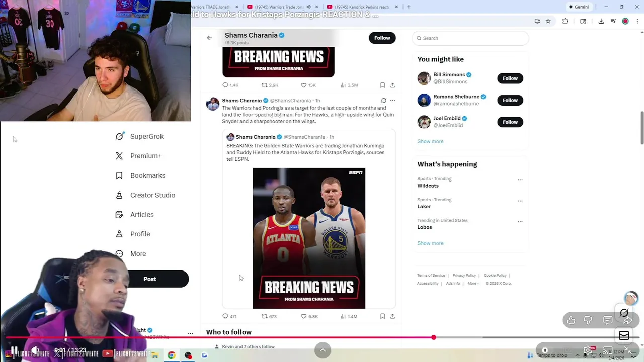Viewport: 644px width, 362px height.
Task: Bookmark the top breaking news post
Action: point(382,85)
